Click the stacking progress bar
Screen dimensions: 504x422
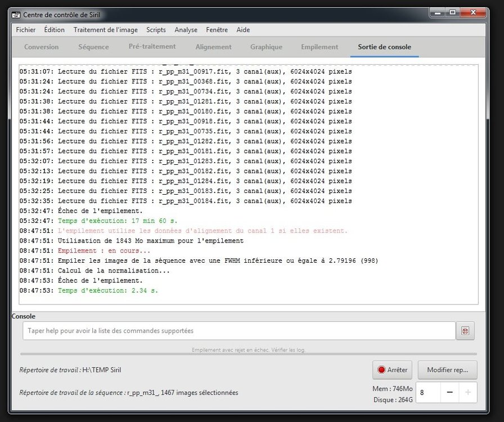point(248,354)
